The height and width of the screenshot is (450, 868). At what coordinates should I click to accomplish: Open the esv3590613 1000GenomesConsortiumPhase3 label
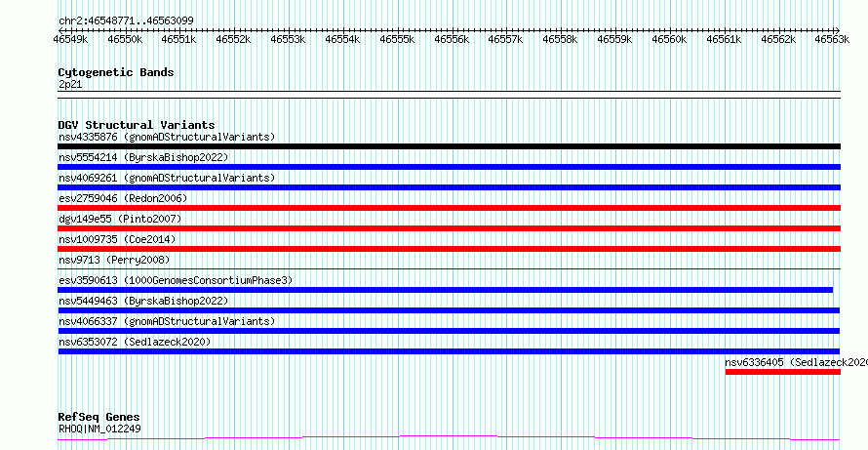pyautogui.click(x=176, y=280)
